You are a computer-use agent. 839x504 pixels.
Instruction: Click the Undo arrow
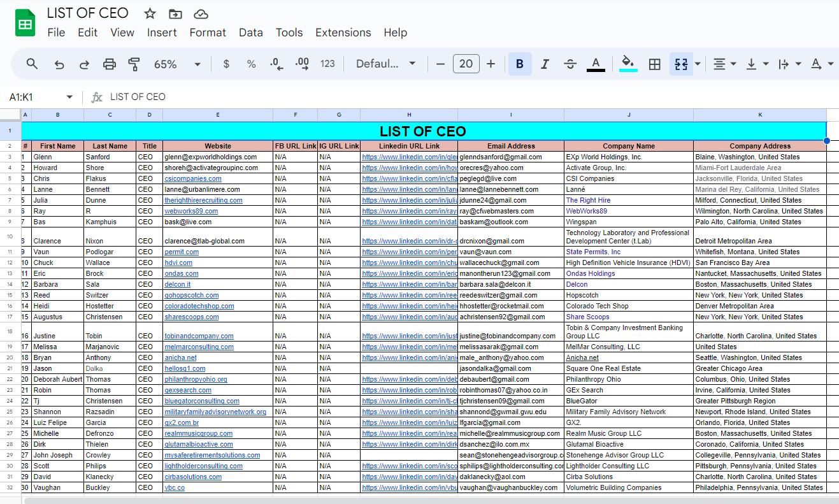(x=59, y=64)
